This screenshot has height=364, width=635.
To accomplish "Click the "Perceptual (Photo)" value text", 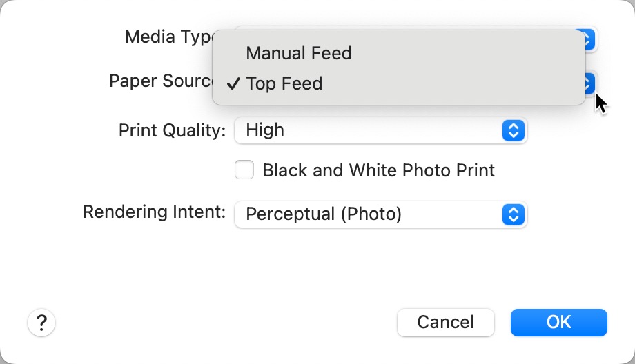I will click(324, 214).
